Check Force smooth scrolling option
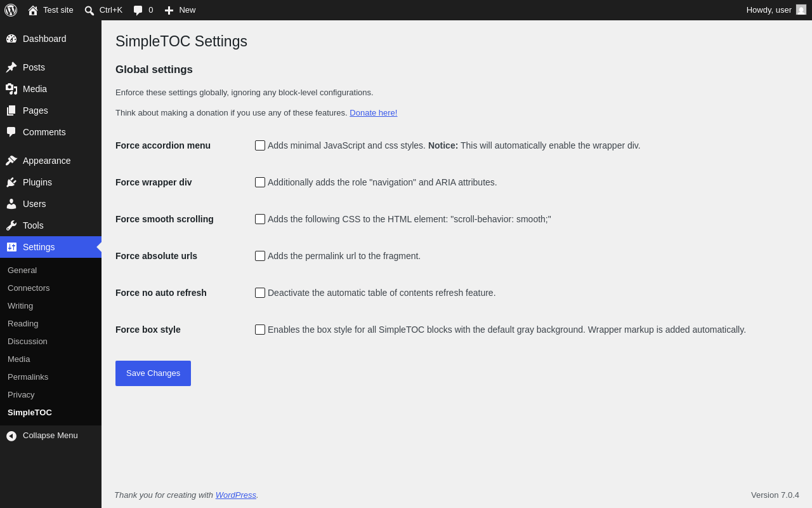 pos(260,219)
